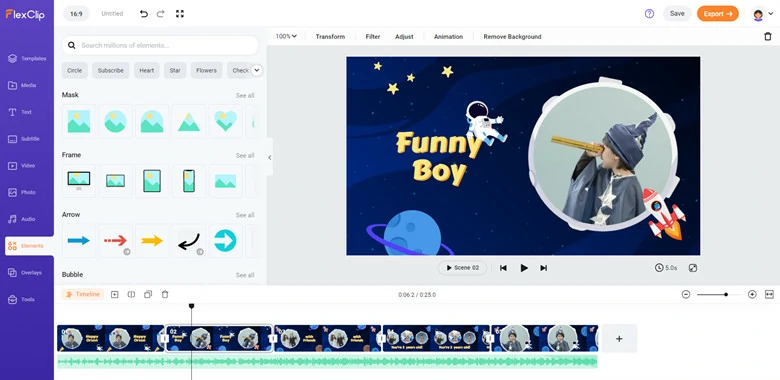This screenshot has height=380, width=780.
Task: Open fullscreen preview icon in top bar
Action: [180, 14]
